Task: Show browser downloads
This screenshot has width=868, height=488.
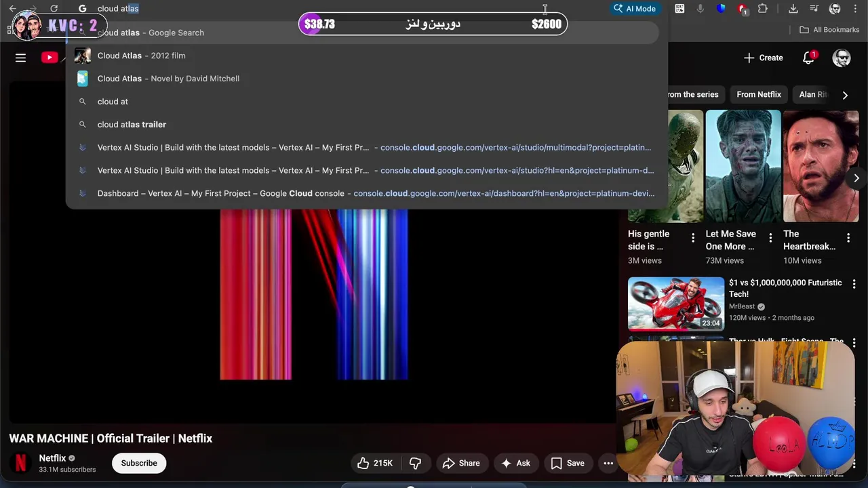Action: pyautogui.click(x=793, y=9)
